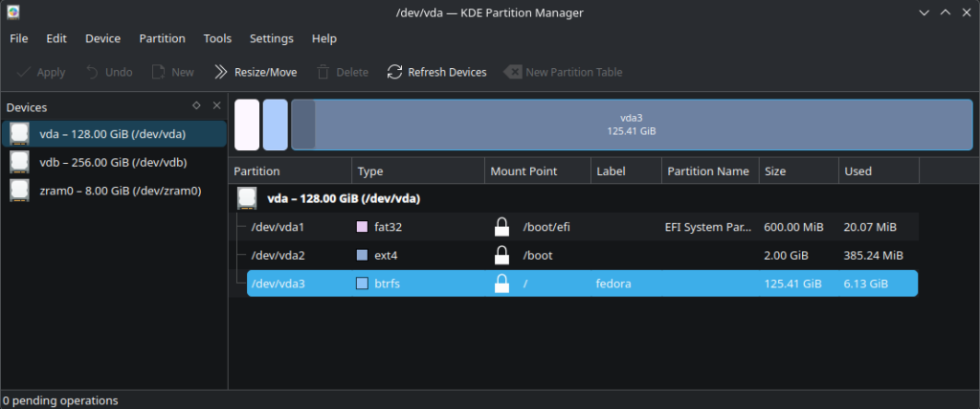Open the Edit menu
Viewport: 980px width, 409px height.
(x=56, y=38)
